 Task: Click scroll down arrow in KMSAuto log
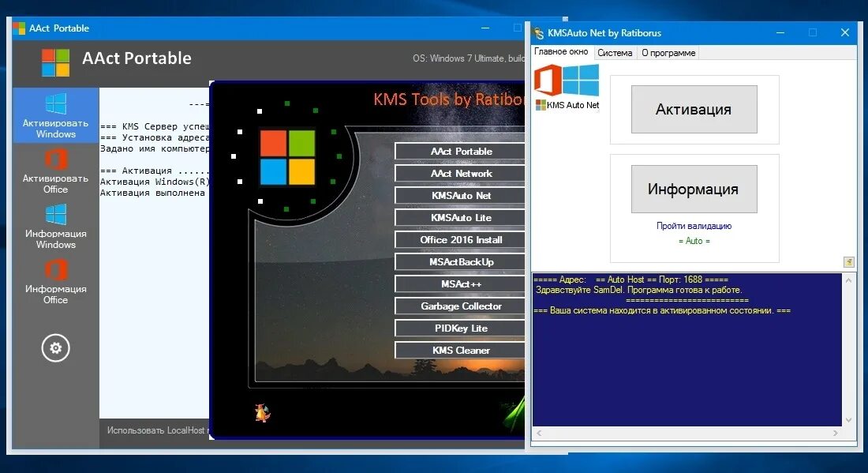coord(848,420)
